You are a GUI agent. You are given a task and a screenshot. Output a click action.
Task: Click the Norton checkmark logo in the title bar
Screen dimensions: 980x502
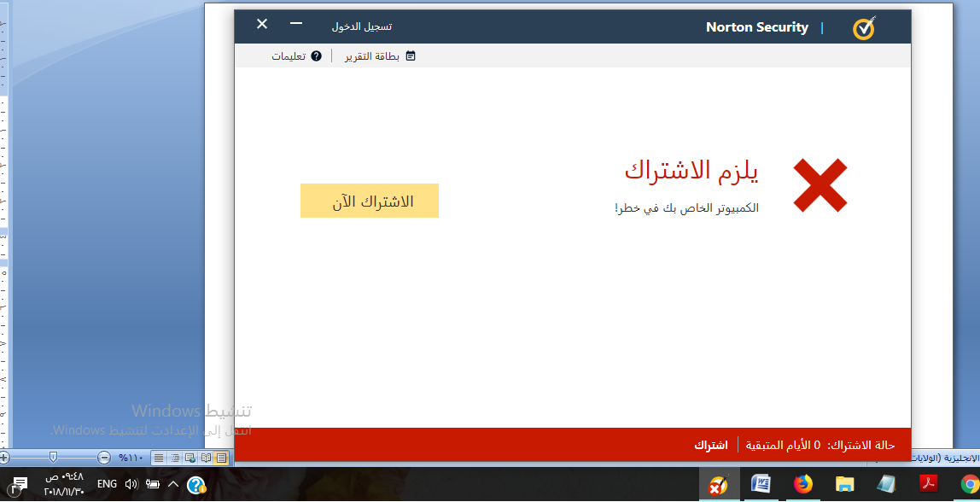coord(865,27)
